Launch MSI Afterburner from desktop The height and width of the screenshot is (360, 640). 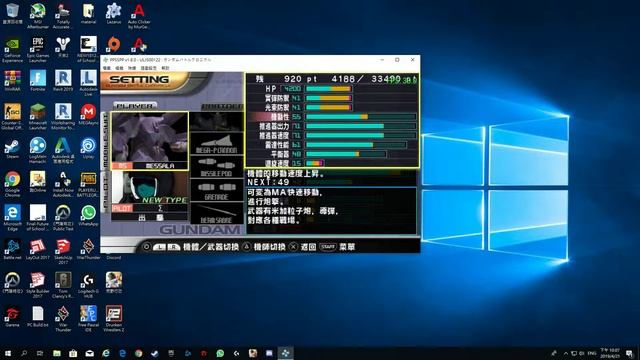38,16
